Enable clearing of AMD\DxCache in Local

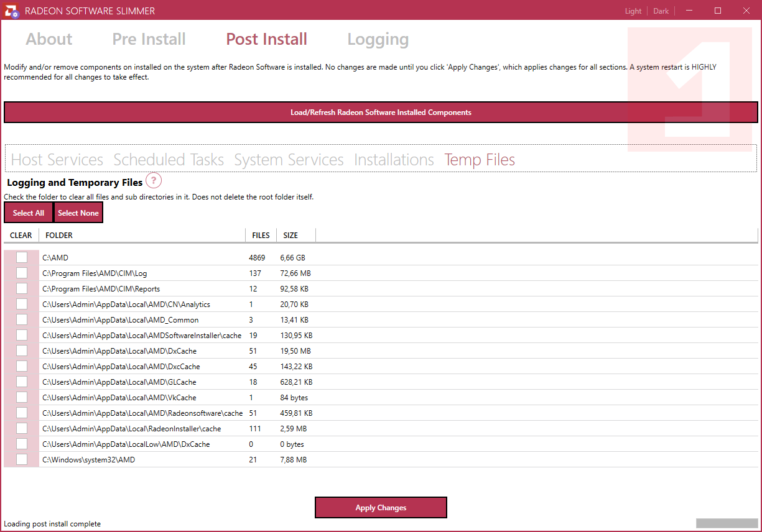pyautogui.click(x=22, y=351)
